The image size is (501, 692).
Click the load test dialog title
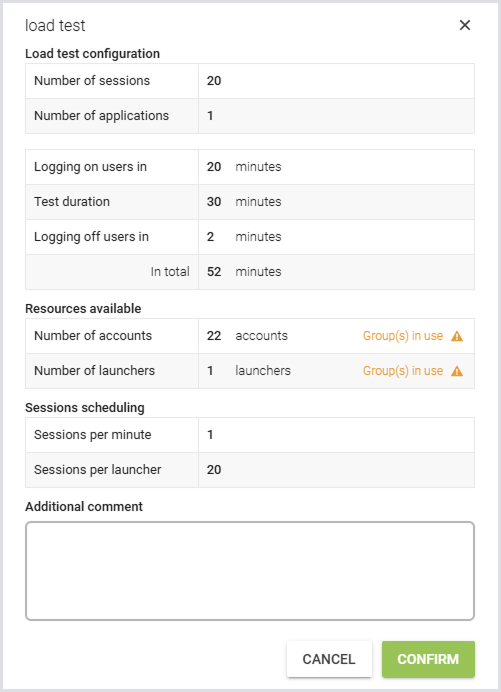click(x=55, y=26)
